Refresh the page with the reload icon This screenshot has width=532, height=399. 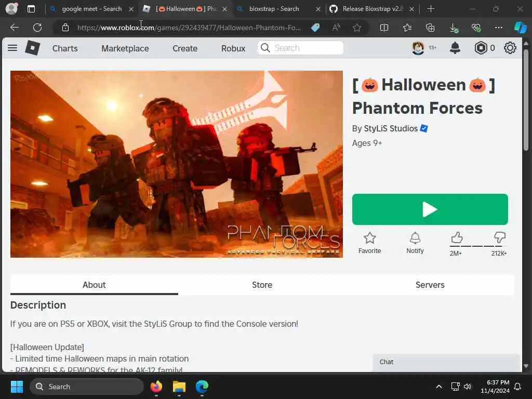(37, 28)
